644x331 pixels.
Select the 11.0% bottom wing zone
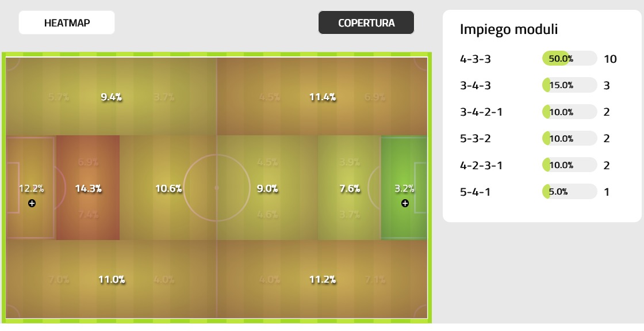click(112, 280)
